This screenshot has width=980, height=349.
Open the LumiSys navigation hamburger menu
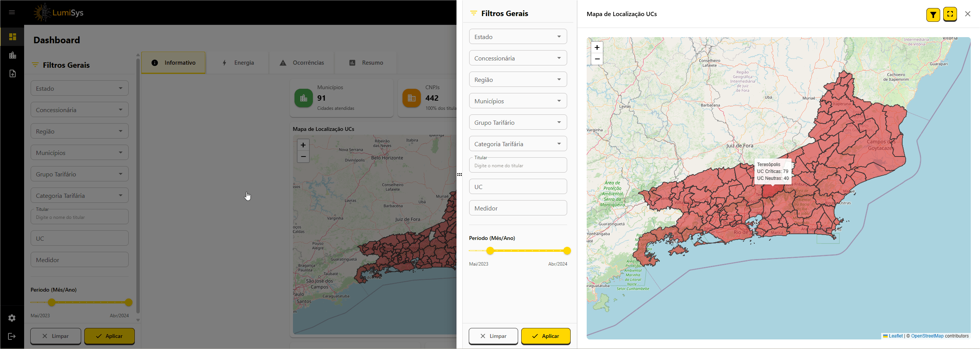11,12
